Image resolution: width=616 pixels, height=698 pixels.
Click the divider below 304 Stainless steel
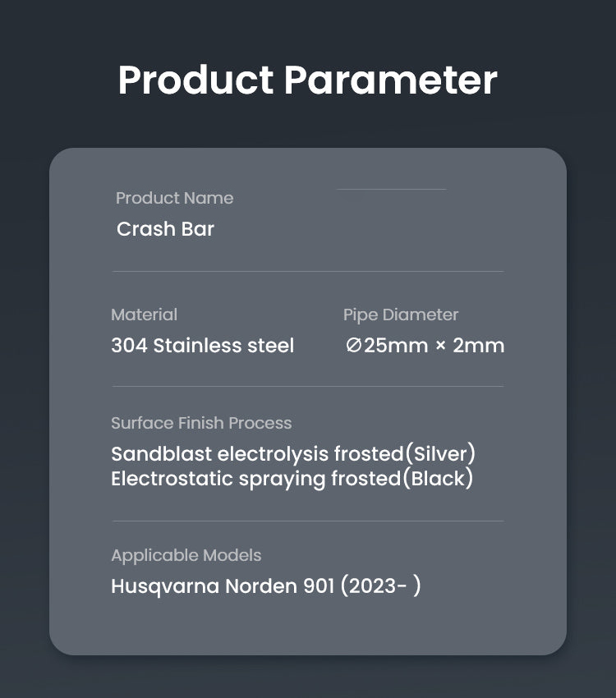pyautogui.click(x=308, y=386)
